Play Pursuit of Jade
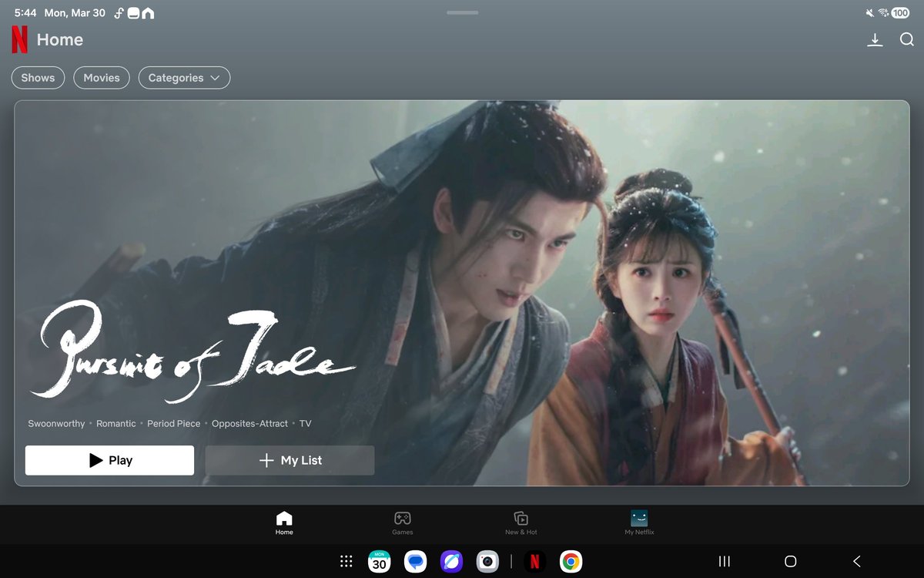 coord(109,460)
